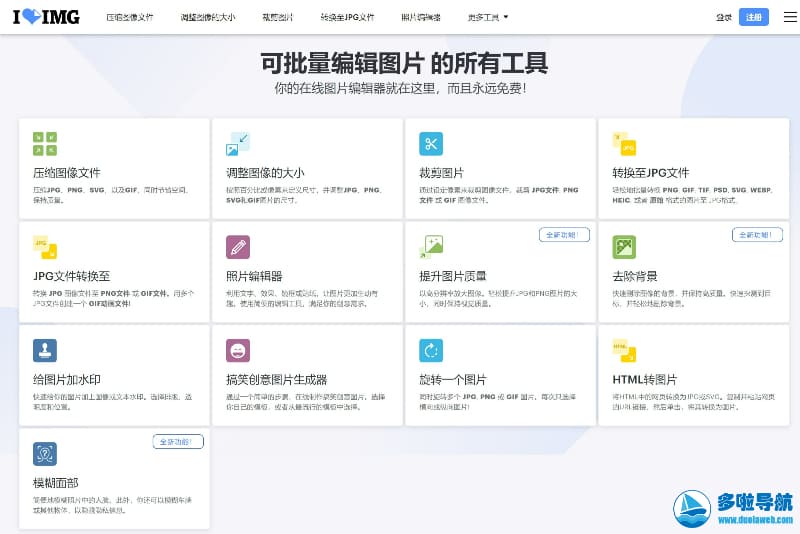Click the 转换至JPG文件 card description text

point(693,195)
